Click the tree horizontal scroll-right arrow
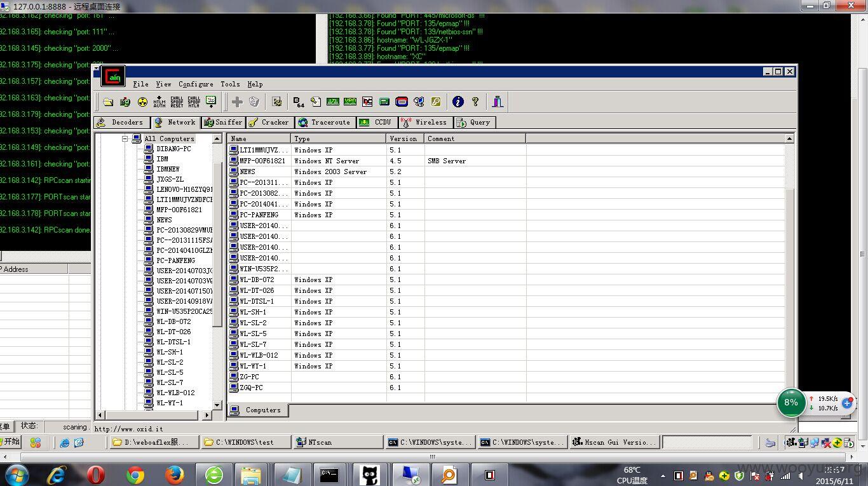The width and height of the screenshot is (868, 486). click(x=207, y=415)
